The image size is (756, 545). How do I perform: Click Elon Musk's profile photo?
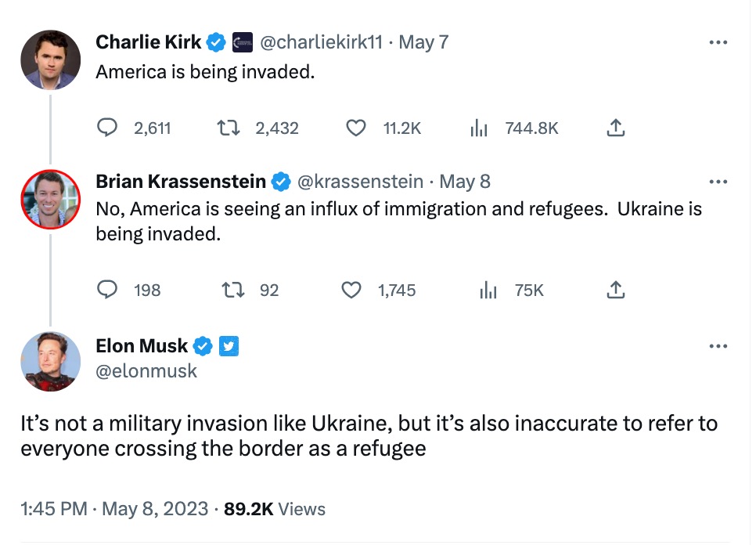pos(50,361)
